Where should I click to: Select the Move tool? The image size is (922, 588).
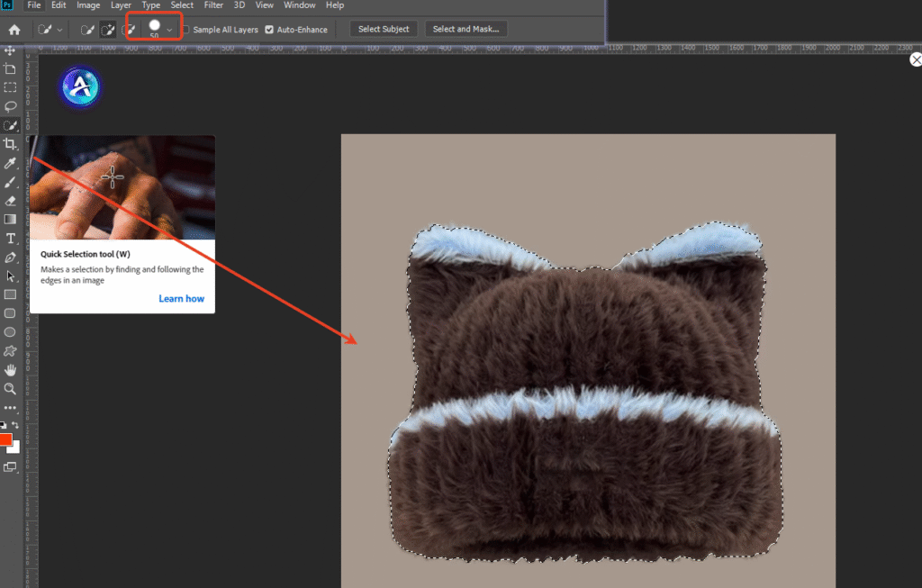pyautogui.click(x=10, y=50)
